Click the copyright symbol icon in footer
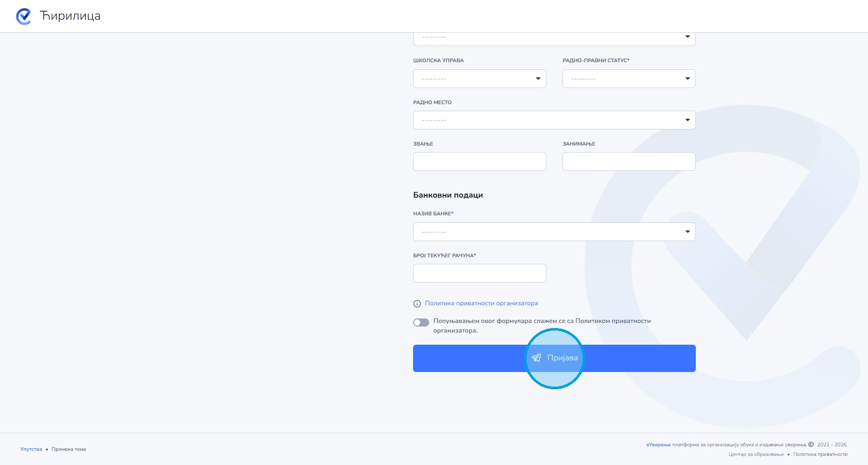Screen dimensions: 868x465 tap(811, 445)
